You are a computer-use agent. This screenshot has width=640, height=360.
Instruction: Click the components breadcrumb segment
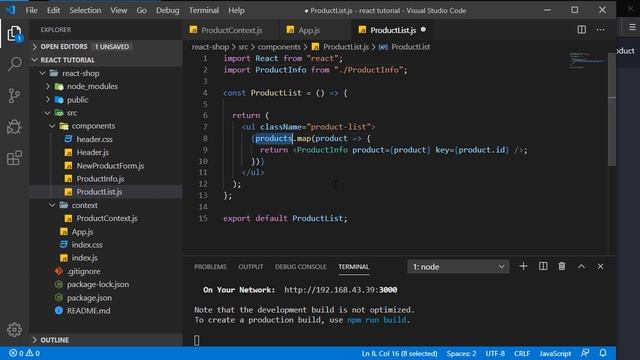[279, 47]
